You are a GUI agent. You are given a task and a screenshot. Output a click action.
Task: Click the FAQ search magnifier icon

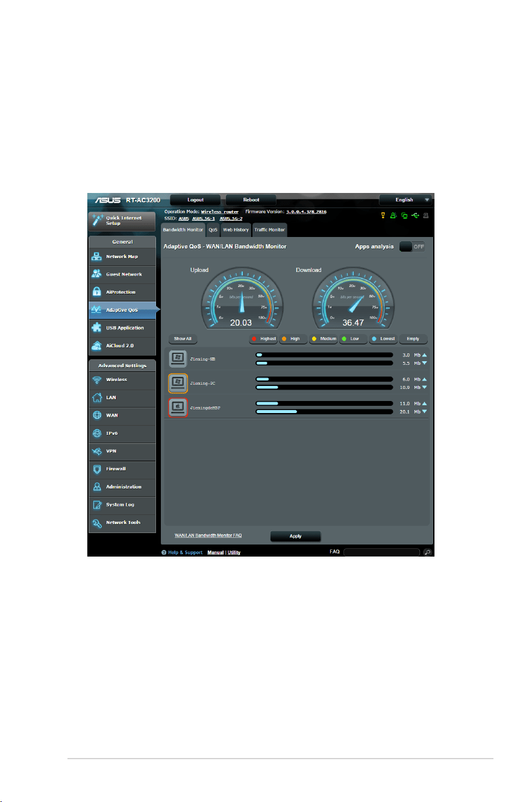tap(427, 552)
